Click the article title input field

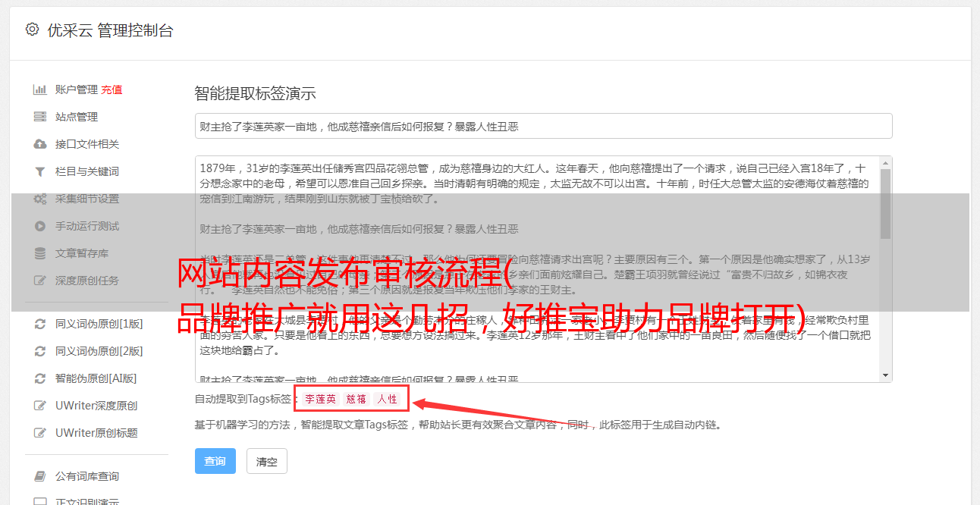coord(543,126)
